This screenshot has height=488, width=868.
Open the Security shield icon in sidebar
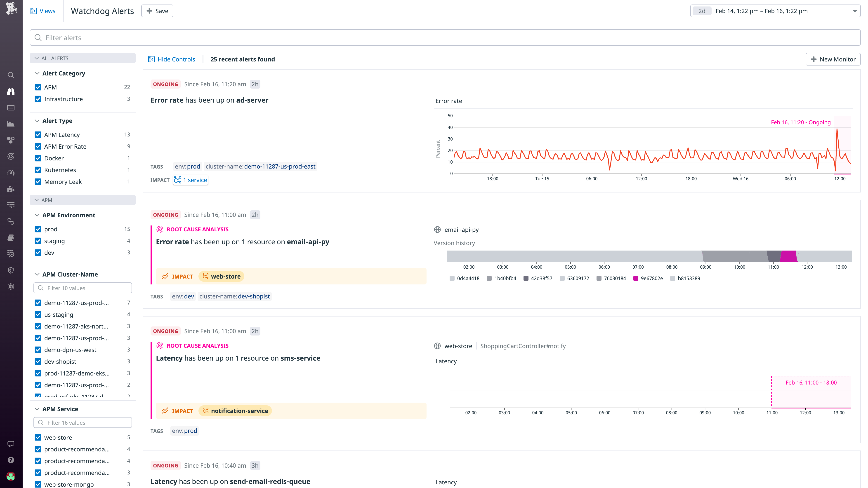[x=11, y=270]
